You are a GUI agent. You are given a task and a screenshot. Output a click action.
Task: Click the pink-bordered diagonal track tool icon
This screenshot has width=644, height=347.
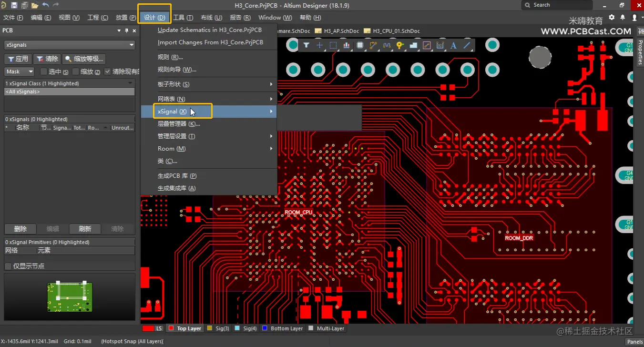click(x=427, y=45)
